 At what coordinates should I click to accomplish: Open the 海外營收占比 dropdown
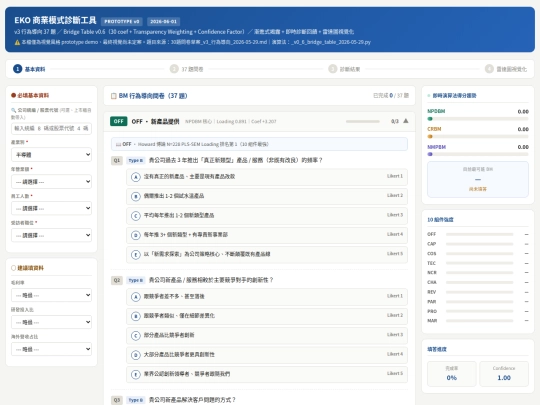click(51, 349)
